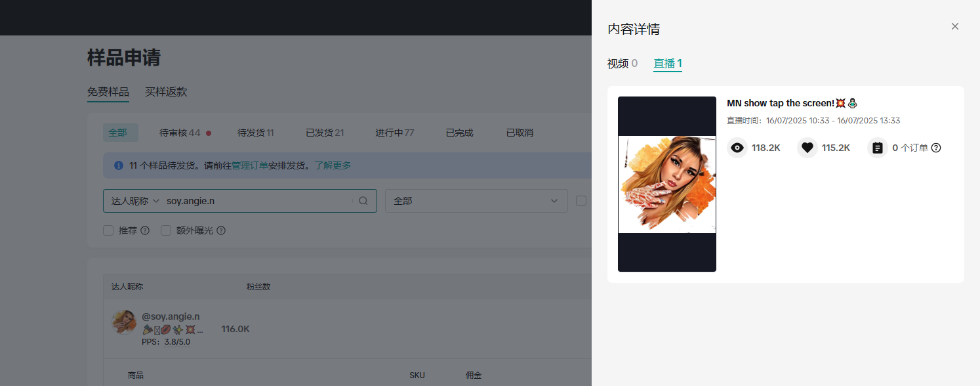Open the 了解更多 link in the banner
Viewport: 980px width, 386px height.
pos(333,165)
